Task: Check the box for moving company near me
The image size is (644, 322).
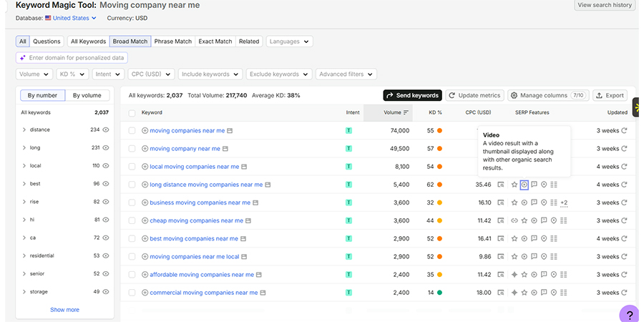Action: pyautogui.click(x=132, y=149)
